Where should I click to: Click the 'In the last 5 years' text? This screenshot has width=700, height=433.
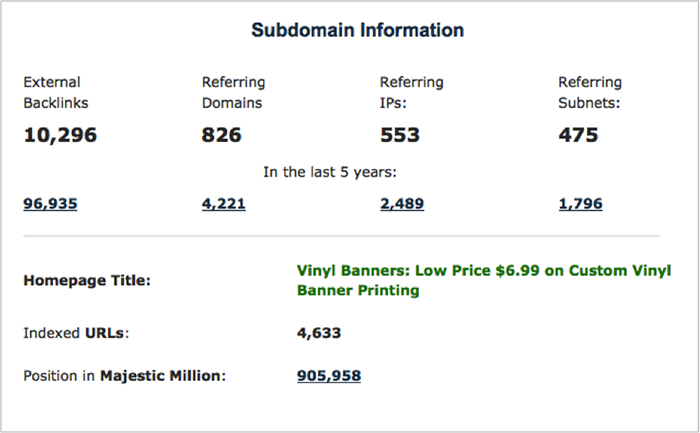pos(330,172)
